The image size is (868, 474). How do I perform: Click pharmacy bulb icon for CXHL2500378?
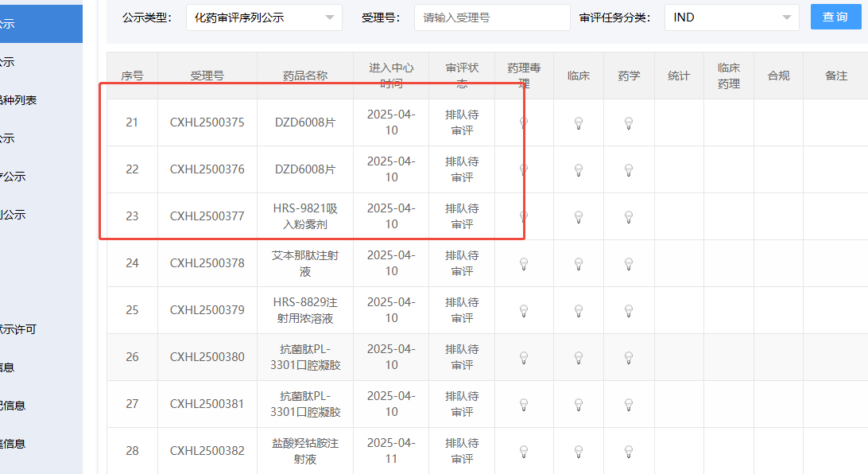pos(629,264)
